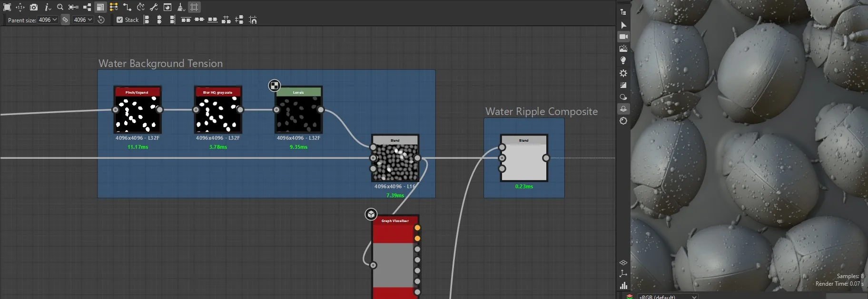Click the output connector of the Levels node
The width and height of the screenshot is (868, 299).
coord(321,110)
